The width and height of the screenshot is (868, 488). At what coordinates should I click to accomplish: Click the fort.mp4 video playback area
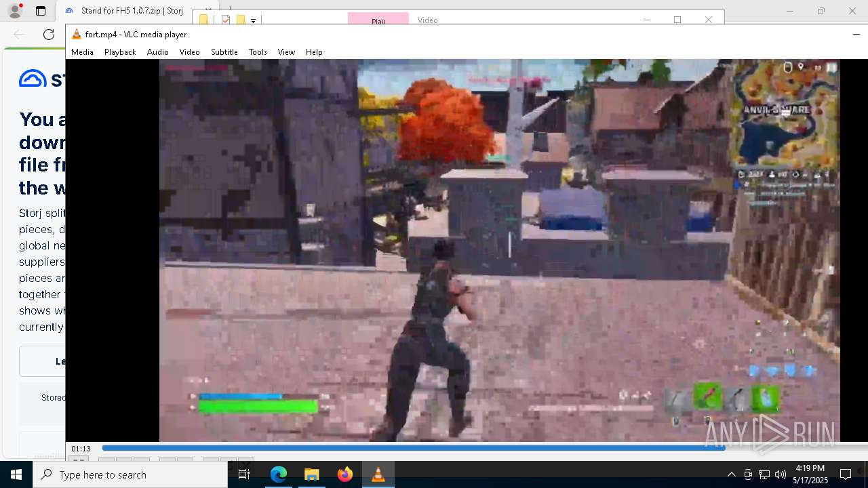click(500, 250)
